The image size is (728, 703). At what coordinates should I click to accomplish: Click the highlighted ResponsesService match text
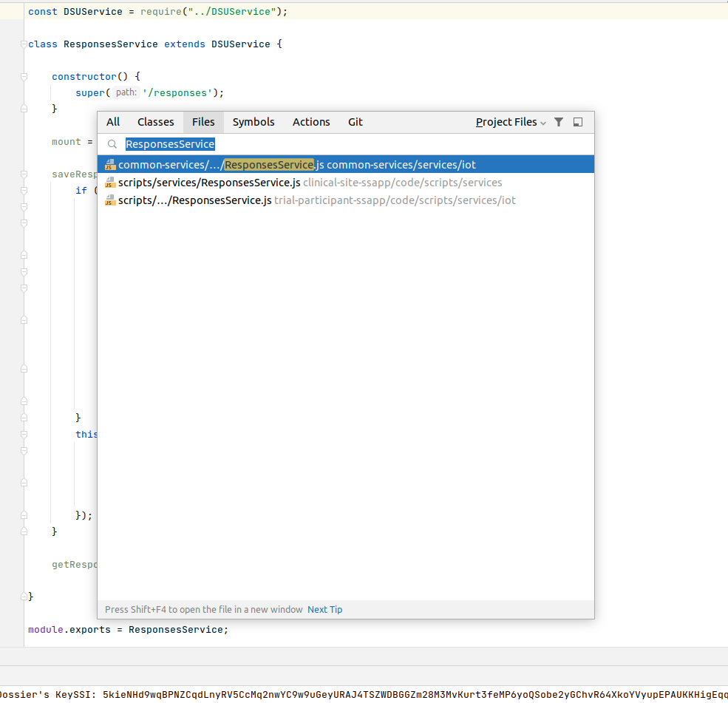pyautogui.click(x=269, y=165)
